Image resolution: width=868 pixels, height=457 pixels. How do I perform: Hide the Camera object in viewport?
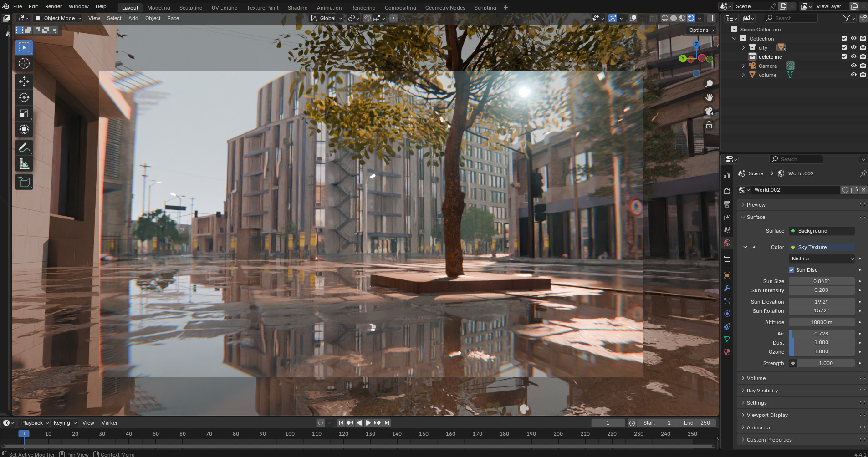pyautogui.click(x=853, y=66)
